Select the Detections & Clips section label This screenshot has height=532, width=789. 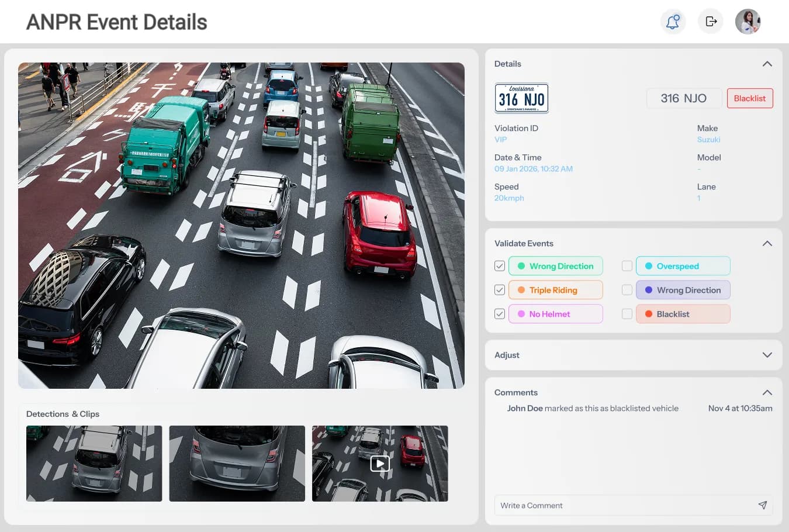[63, 414]
